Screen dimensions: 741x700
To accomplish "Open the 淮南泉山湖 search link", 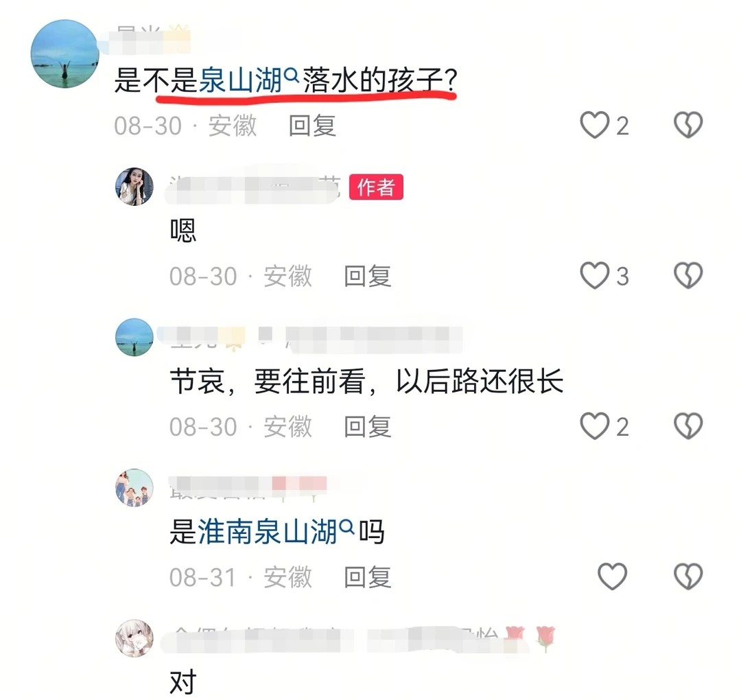I will [x=276, y=531].
